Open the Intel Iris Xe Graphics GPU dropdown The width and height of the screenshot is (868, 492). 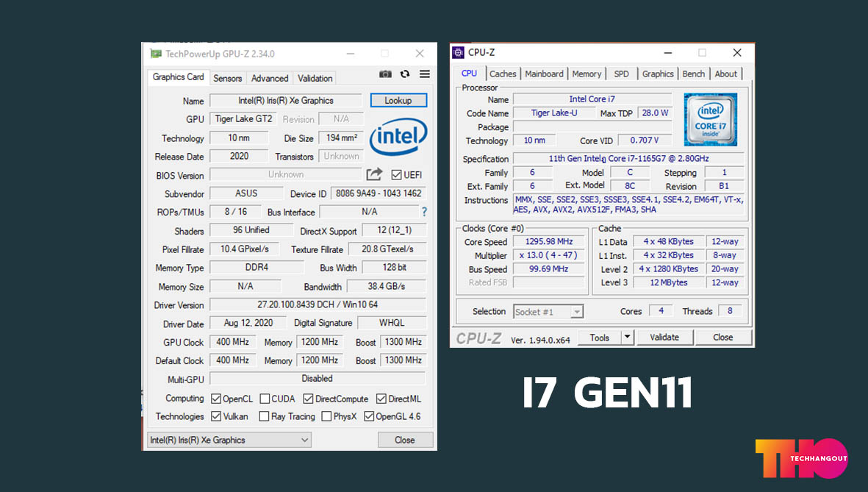(x=229, y=440)
